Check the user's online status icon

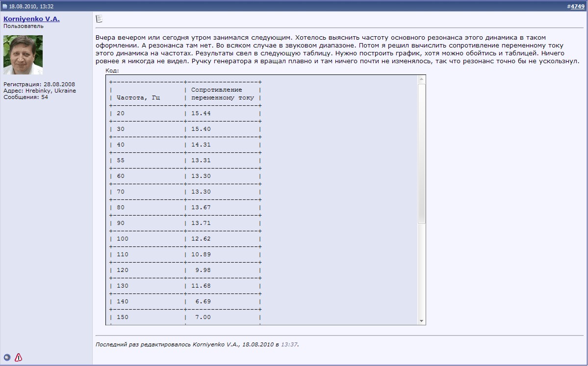coord(7,357)
